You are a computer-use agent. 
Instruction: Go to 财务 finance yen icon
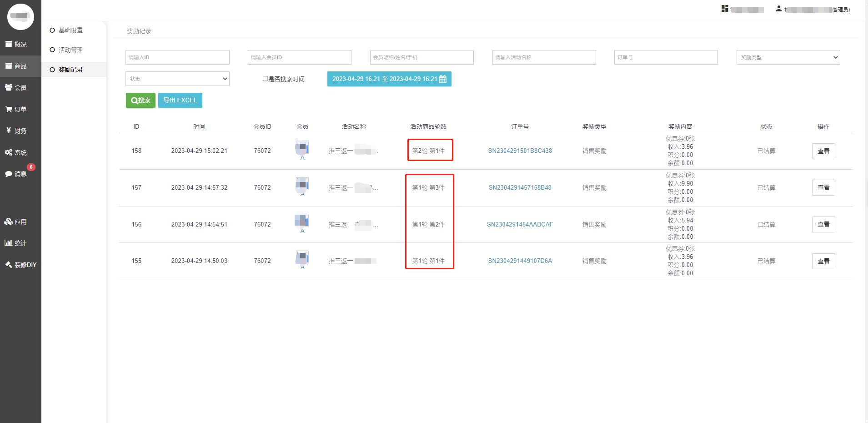pyautogui.click(x=9, y=131)
